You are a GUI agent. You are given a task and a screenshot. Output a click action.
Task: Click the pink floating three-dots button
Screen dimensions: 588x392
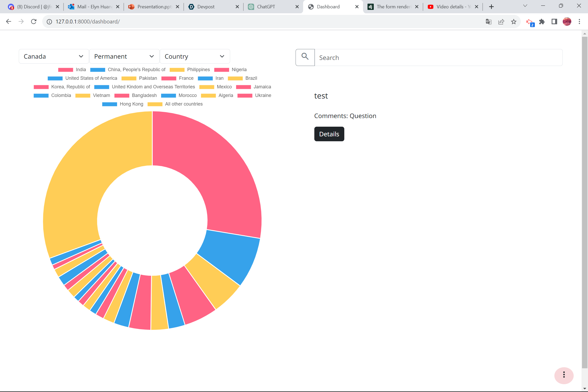pos(564,375)
